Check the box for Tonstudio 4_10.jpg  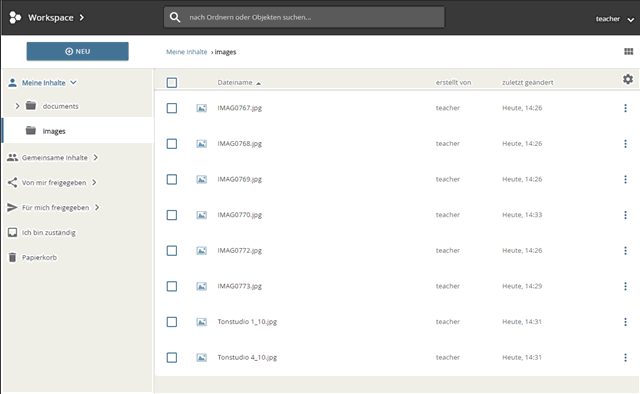pyautogui.click(x=172, y=358)
